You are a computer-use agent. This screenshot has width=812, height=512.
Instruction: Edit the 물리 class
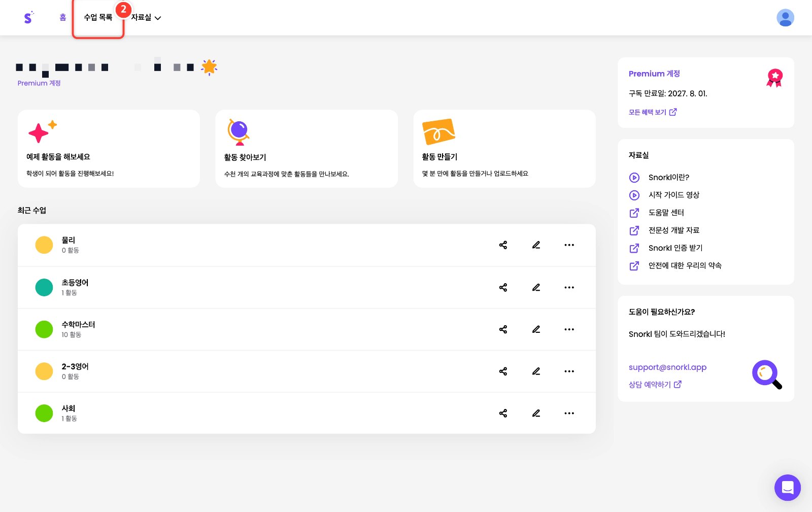pyautogui.click(x=536, y=245)
